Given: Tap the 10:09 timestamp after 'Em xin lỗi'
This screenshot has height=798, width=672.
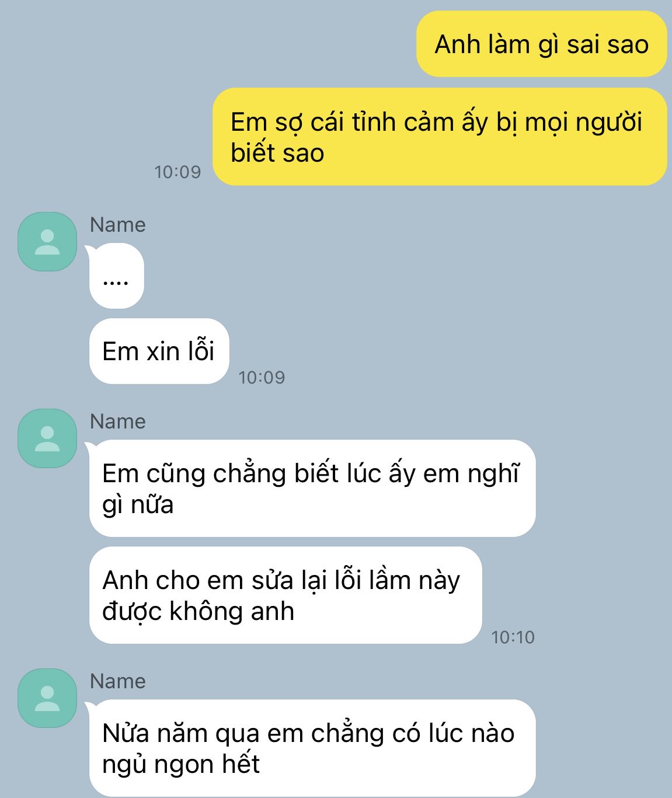Looking at the screenshot, I should (x=262, y=378).
